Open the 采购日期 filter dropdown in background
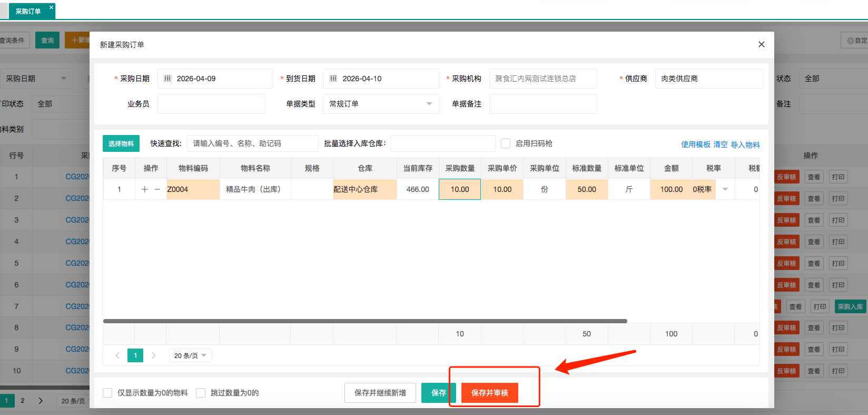 37,79
